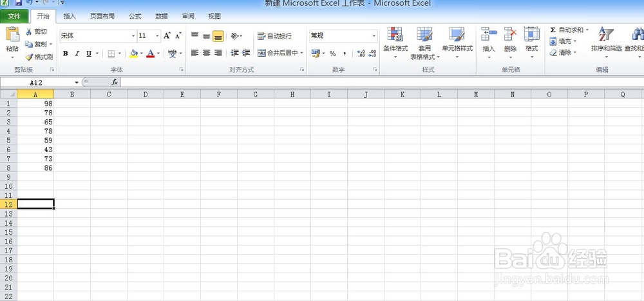Image resolution: width=644 pixels, height=301 pixels.
Task: Open 条件格式 conditional formatting
Action: click(395, 43)
